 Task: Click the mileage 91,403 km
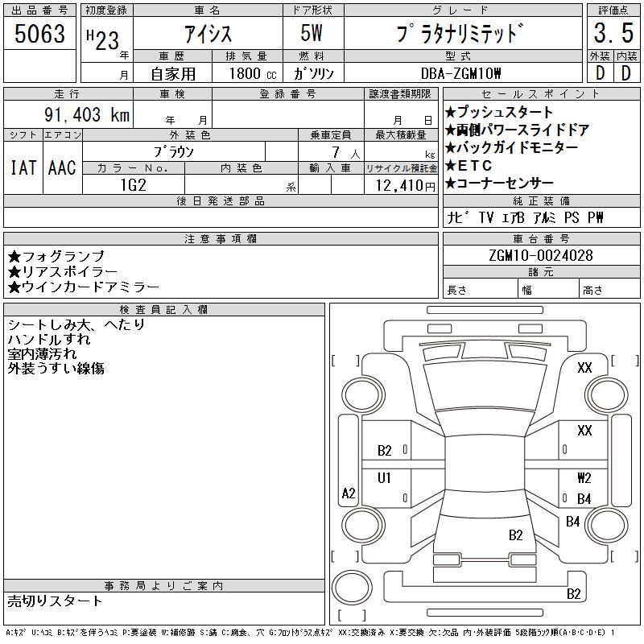(x=87, y=114)
